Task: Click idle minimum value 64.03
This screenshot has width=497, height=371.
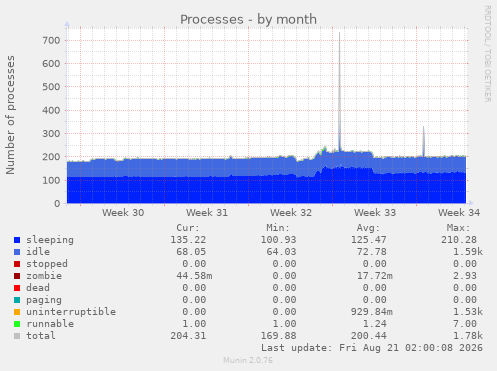Action: coord(281,252)
